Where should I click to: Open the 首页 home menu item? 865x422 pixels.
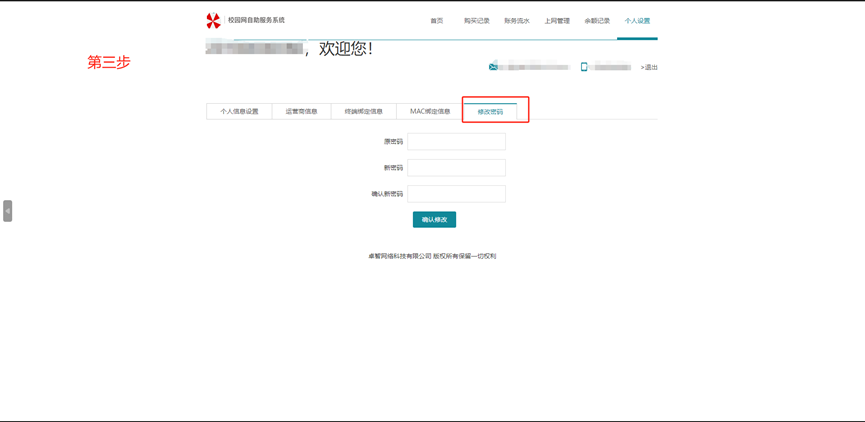[x=436, y=21]
